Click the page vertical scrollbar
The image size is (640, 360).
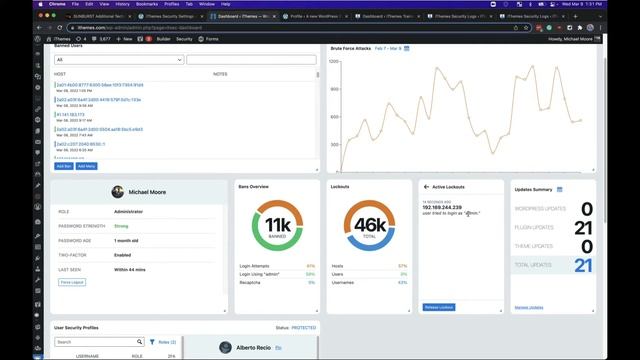(604, 139)
